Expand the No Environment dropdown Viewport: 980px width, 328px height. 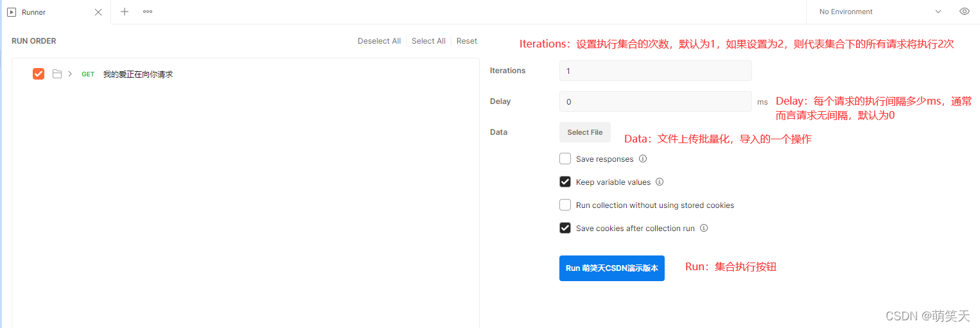880,12
